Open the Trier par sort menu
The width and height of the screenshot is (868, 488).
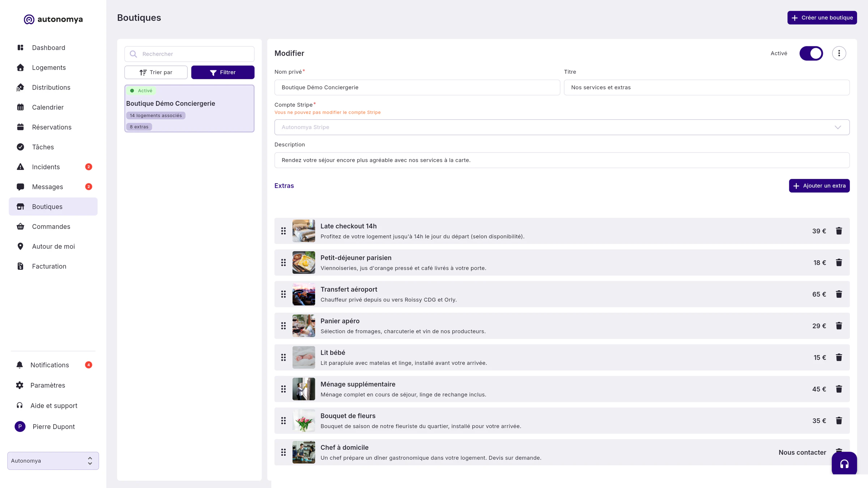point(156,72)
